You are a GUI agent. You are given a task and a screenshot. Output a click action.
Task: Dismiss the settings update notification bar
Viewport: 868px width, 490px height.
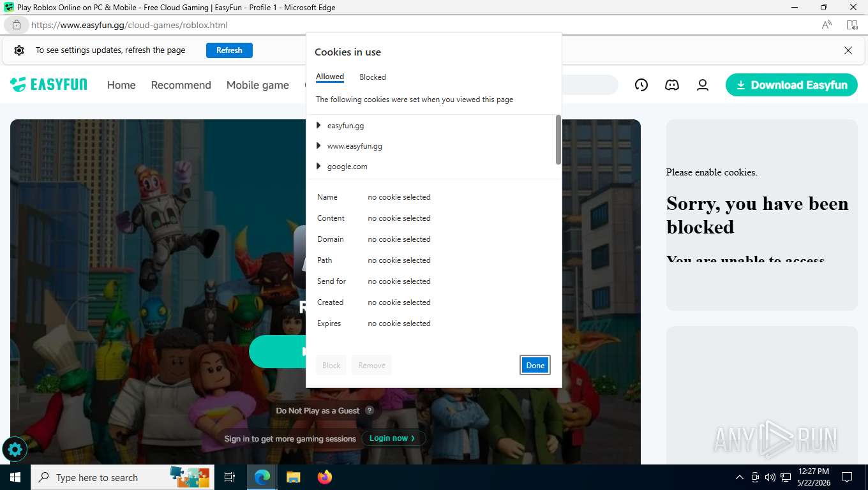click(x=848, y=50)
